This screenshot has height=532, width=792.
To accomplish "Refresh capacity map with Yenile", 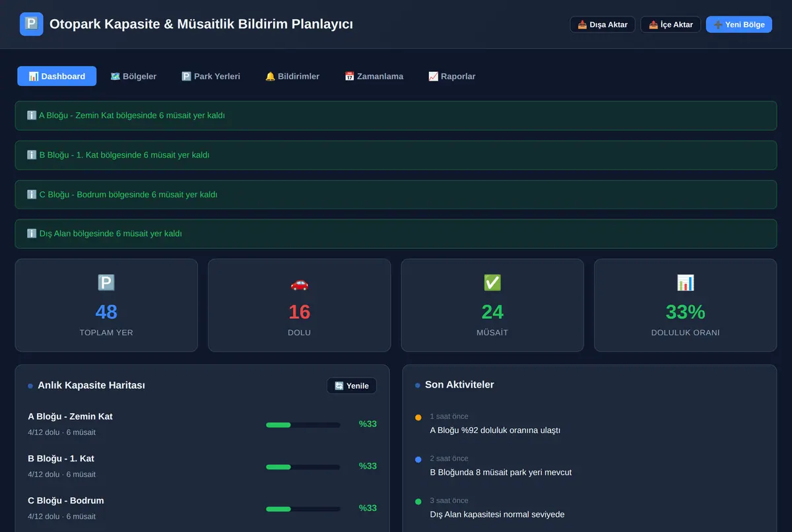I will 352,385.
